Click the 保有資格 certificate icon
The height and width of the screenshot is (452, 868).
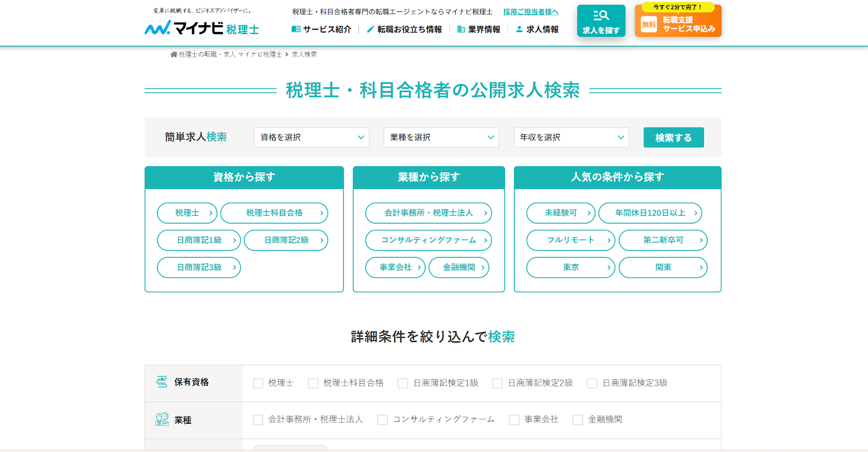162,382
